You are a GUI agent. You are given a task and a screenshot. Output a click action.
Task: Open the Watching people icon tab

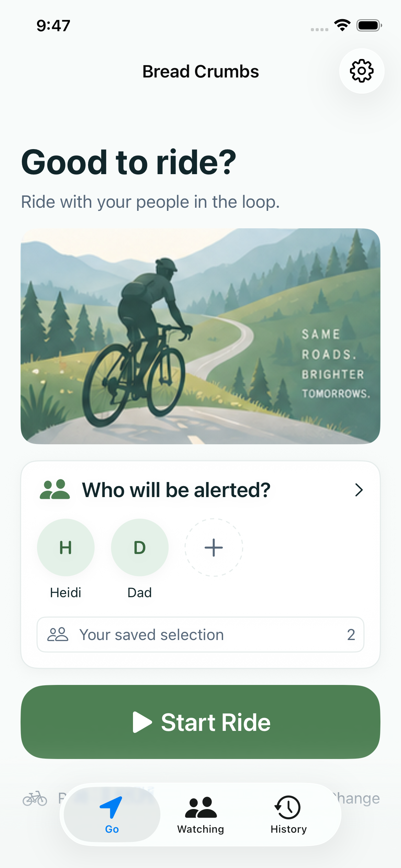(x=201, y=808)
